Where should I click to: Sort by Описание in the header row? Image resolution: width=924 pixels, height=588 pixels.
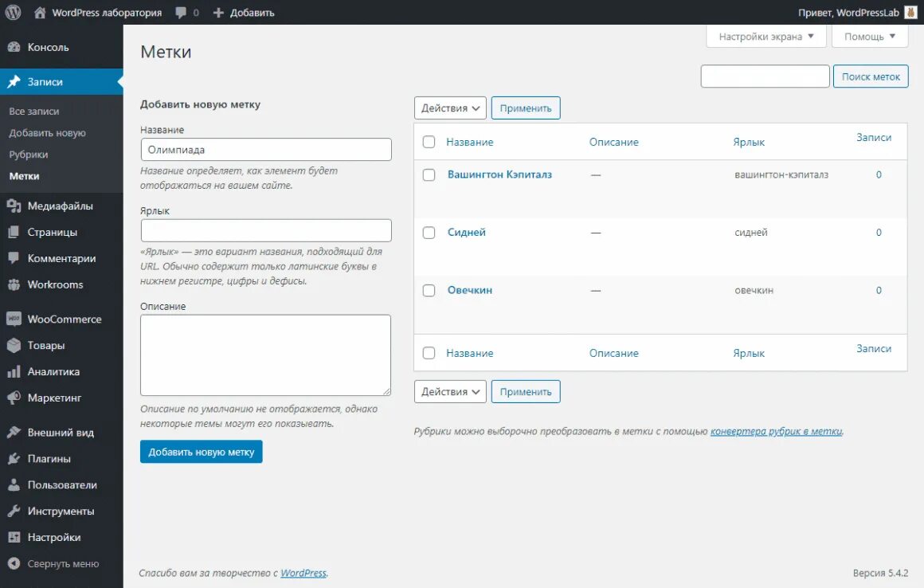[613, 142]
